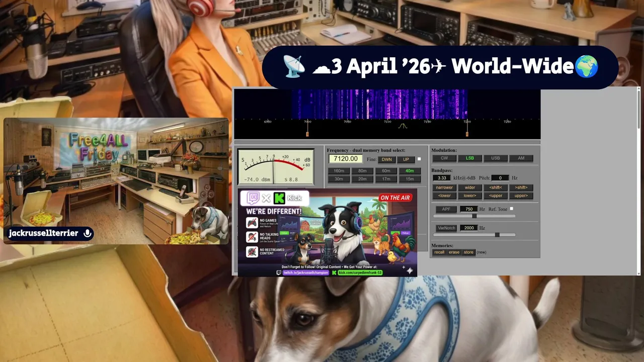644x362 pixels.
Task: Switch modulation to AM
Action: pos(521,158)
